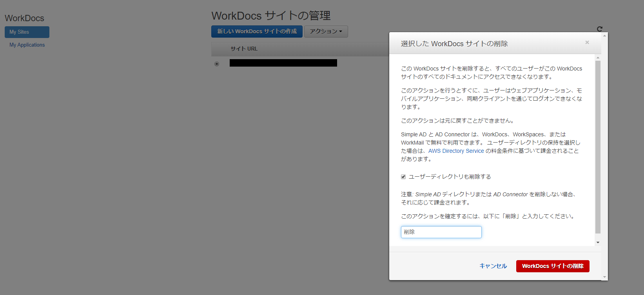The image size is (644, 295).
Task: Open the アクション dropdown menu
Action: point(326,31)
